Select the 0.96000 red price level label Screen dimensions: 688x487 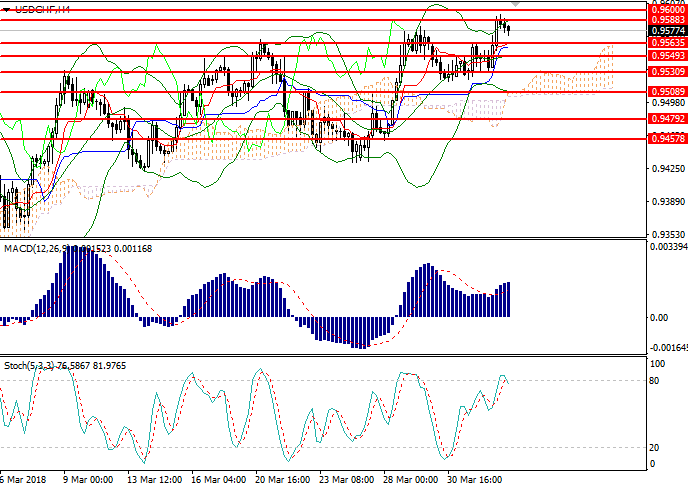pos(662,9)
